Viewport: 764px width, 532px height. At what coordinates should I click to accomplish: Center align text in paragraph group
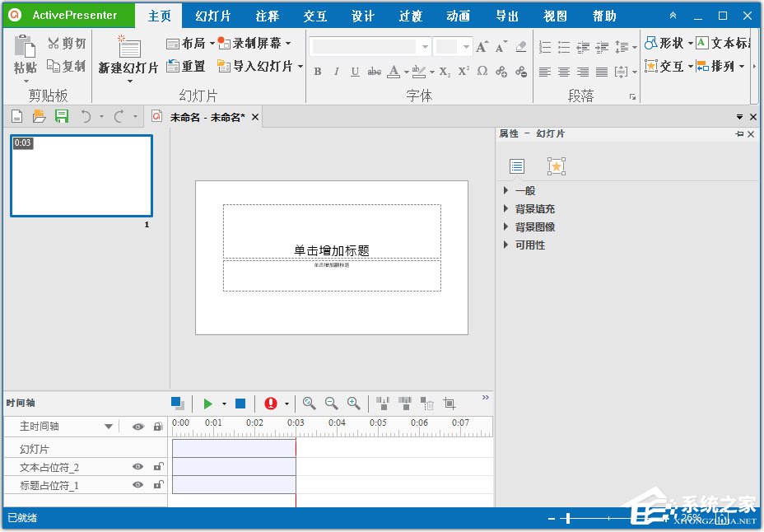click(x=564, y=72)
